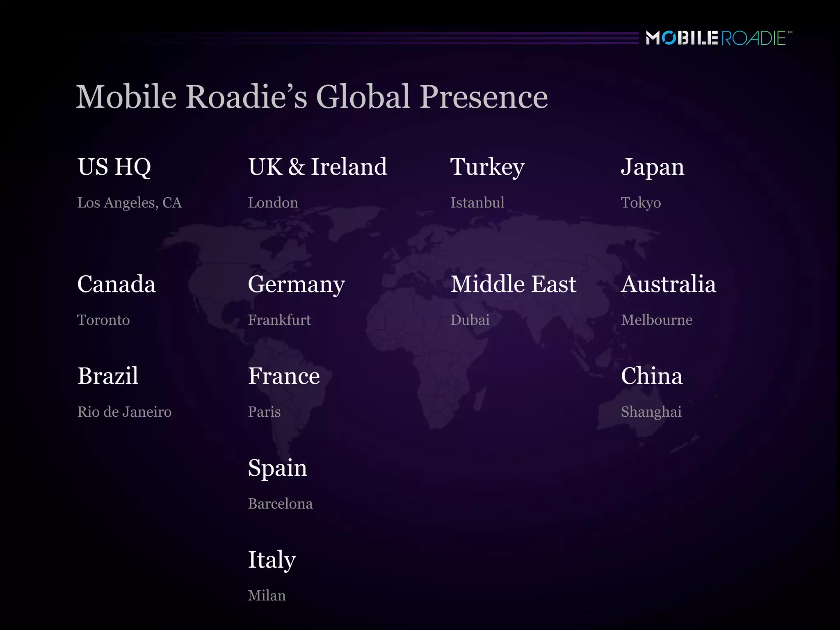Select the 'London' city text
Viewport: 840px width, 630px height.
pyautogui.click(x=273, y=203)
